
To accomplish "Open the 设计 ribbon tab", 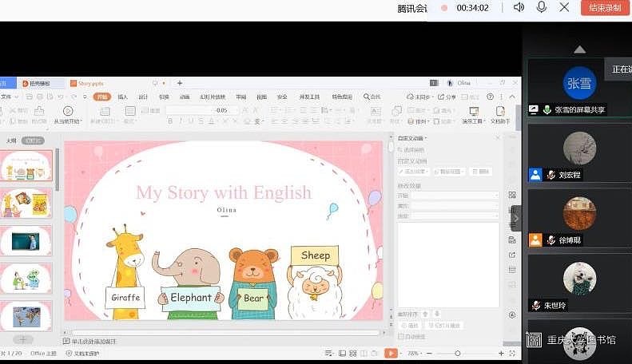I will tap(143, 97).
